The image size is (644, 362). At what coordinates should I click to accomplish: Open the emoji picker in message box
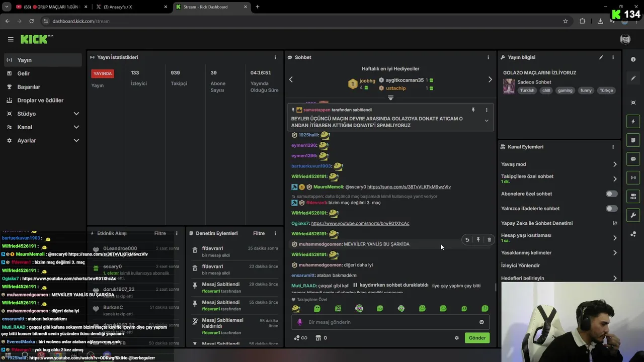point(481,322)
